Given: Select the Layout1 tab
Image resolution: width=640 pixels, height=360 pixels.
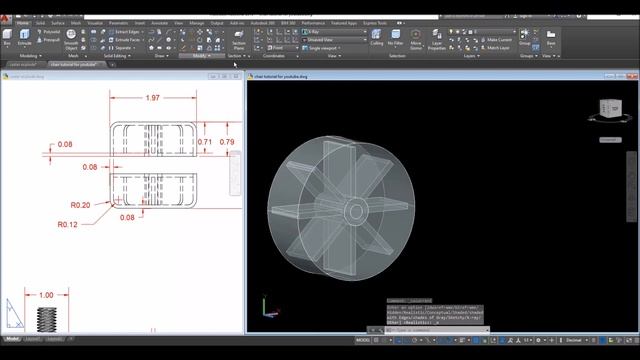Looking at the screenshot, I should pyautogui.click(x=32, y=339).
